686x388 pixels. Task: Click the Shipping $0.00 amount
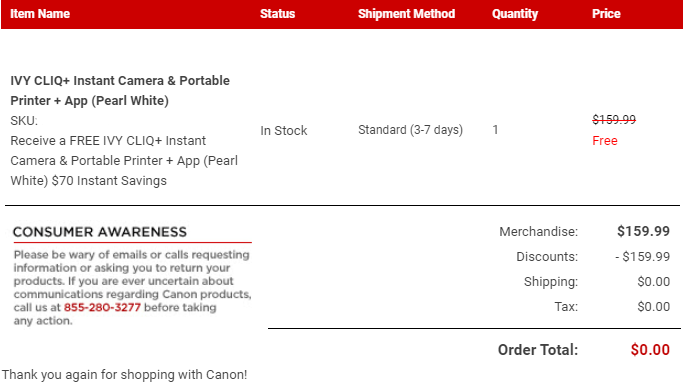coord(654,282)
